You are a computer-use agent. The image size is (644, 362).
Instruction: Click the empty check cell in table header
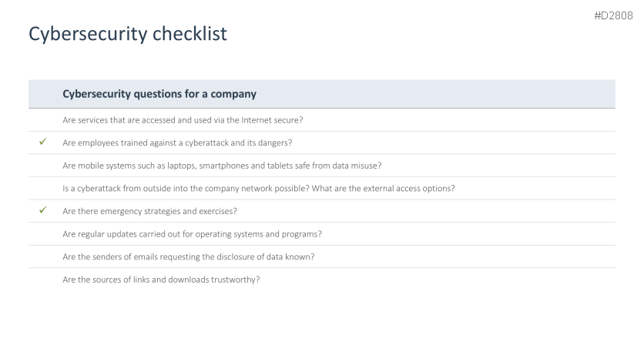43,94
